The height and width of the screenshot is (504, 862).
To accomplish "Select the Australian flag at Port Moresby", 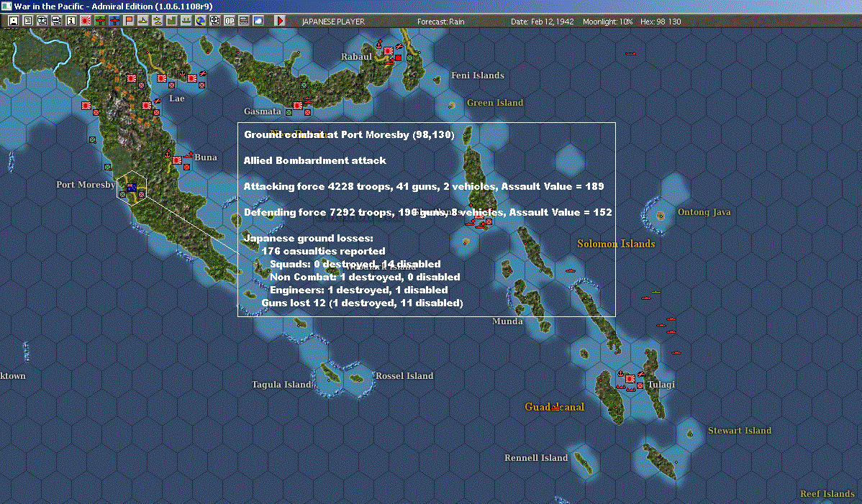I will [132, 187].
